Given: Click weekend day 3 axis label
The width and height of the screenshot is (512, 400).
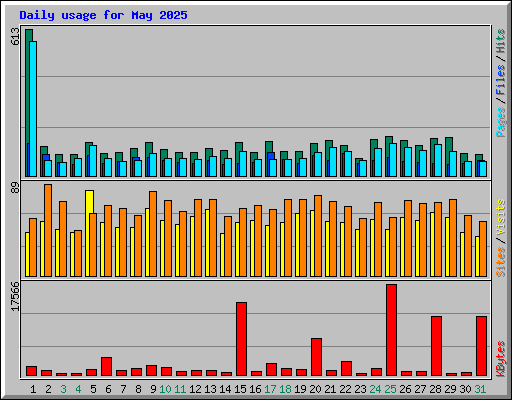Looking at the screenshot, I should pyautogui.click(x=63, y=389).
